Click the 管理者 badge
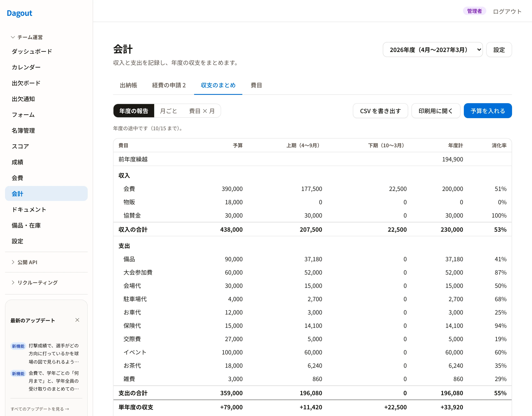532x416 pixels. tap(474, 11)
